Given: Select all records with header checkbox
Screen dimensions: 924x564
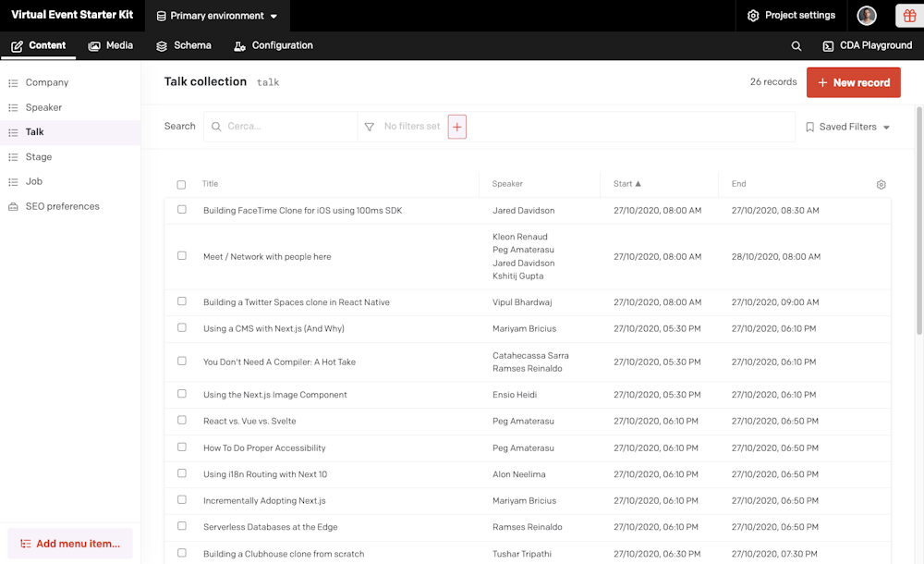Looking at the screenshot, I should click(x=181, y=185).
